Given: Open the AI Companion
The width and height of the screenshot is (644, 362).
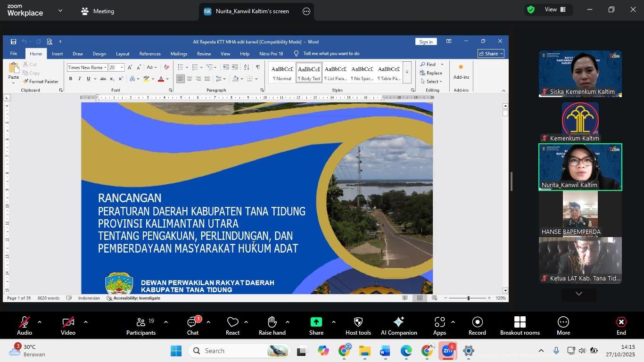Looking at the screenshot, I should (398, 326).
